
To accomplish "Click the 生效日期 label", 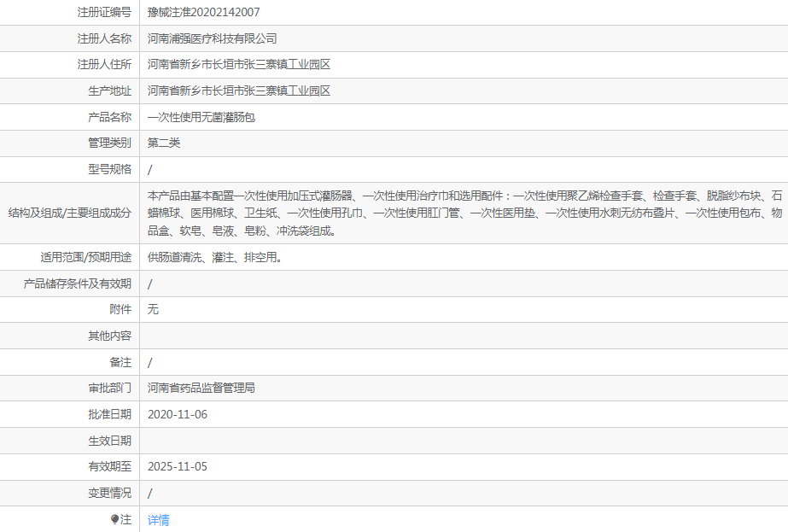I will pos(109,441).
